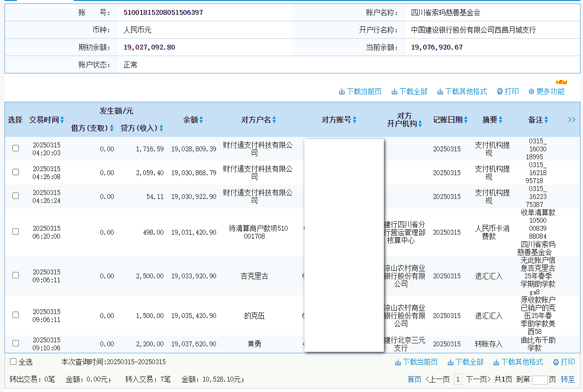The image size is (583, 392).
Task: Click the page number input field
Action: tap(539, 380)
